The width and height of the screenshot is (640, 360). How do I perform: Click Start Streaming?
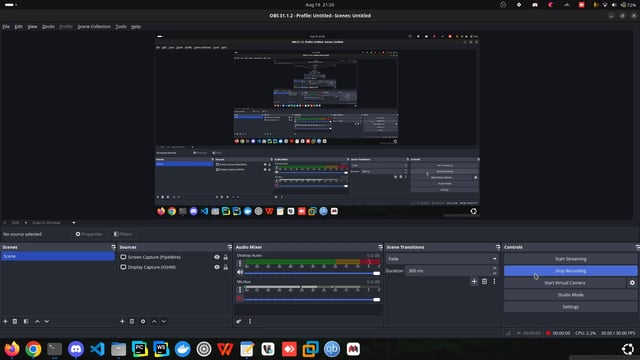tap(570, 259)
